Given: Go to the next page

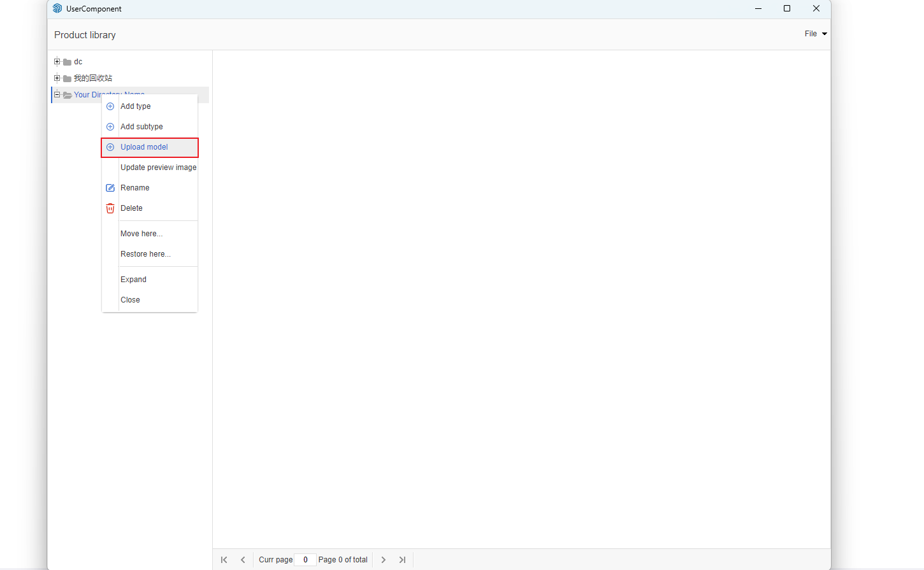Looking at the screenshot, I should tap(384, 560).
